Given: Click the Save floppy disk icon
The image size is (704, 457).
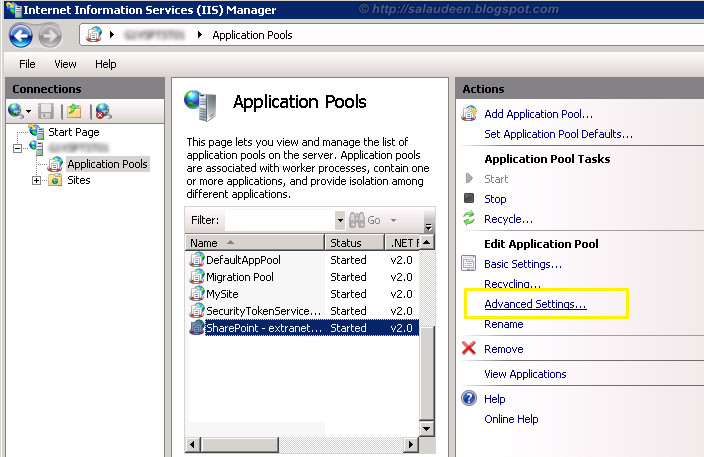Looking at the screenshot, I should click(x=46, y=111).
